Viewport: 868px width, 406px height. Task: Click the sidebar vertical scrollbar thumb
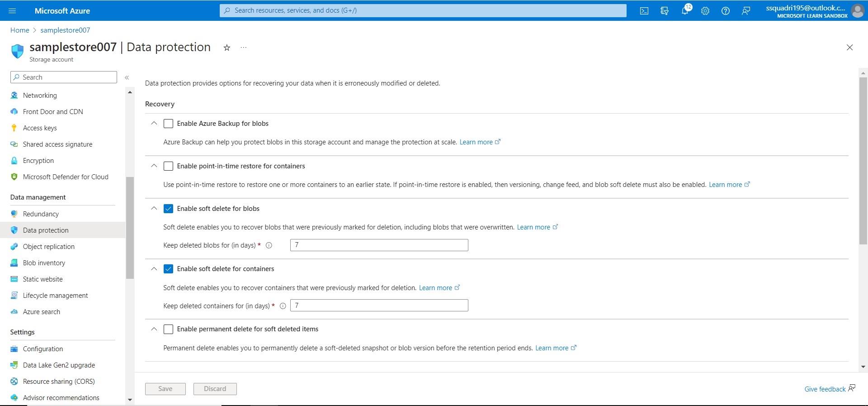[130, 228]
